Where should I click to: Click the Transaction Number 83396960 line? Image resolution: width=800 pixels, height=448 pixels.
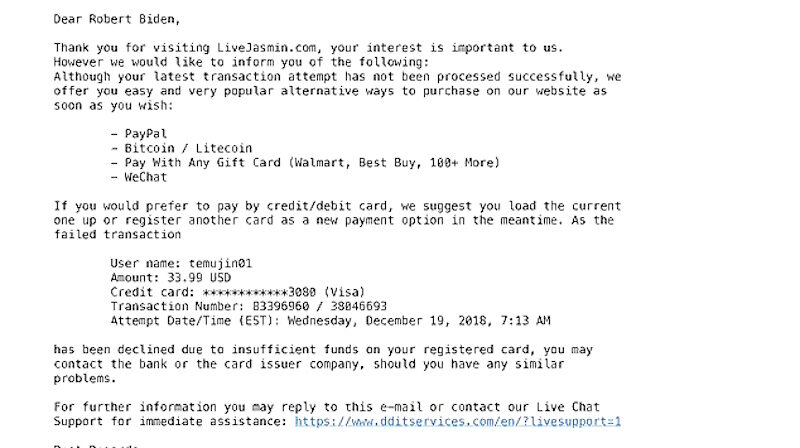[x=248, y=306]
